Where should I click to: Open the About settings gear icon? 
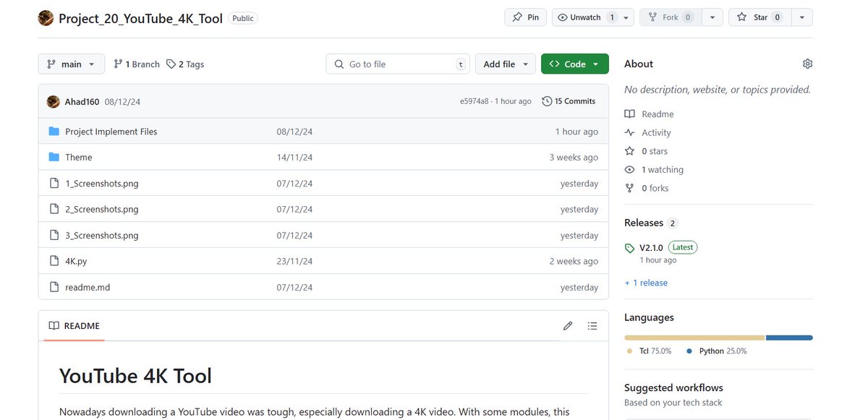(x=807, y=64)
